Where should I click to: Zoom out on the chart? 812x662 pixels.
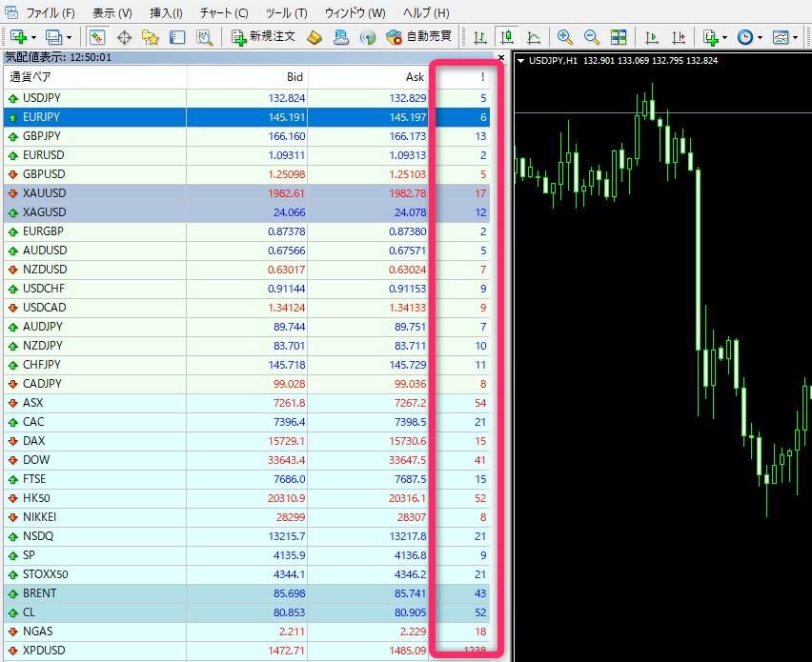click(592, 37)
